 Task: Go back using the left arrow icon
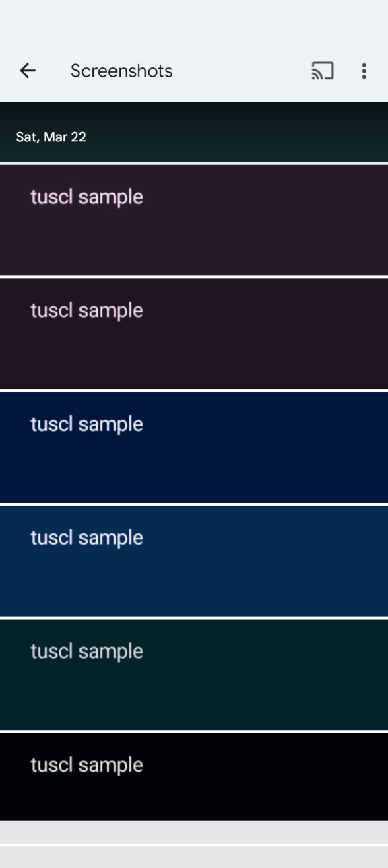pos(27,71)
